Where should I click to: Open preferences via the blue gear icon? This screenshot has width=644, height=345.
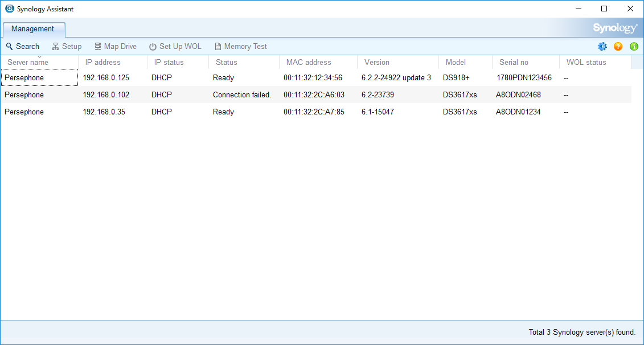coord(602,47)
